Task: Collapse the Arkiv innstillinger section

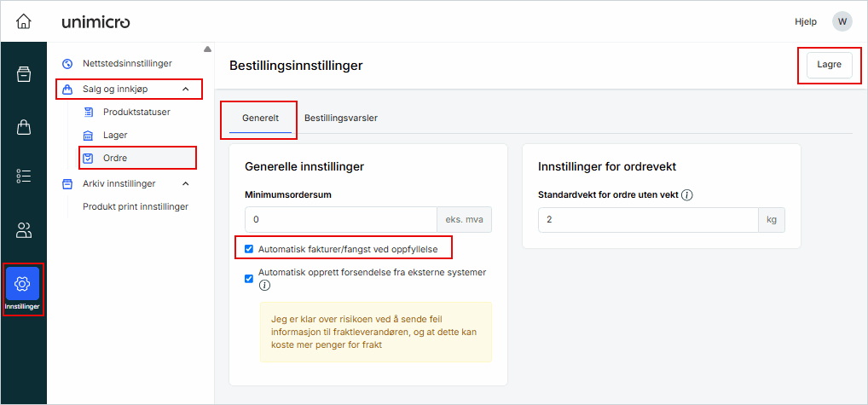Action: [x=186, y=183]
